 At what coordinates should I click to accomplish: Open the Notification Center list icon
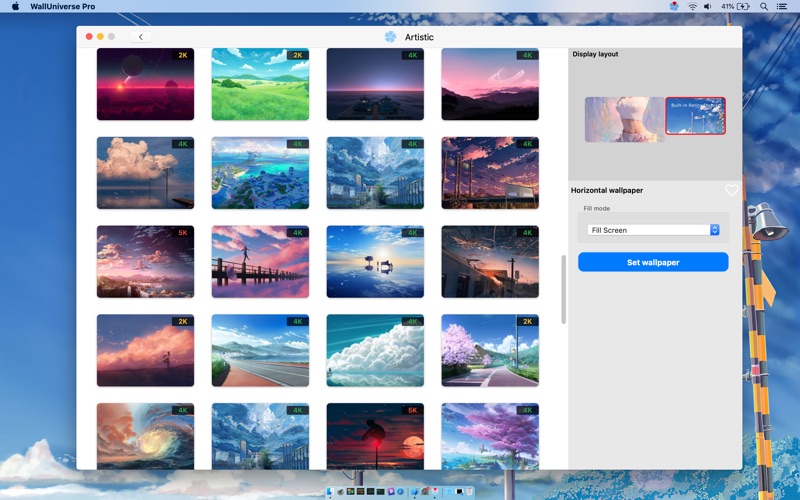tap(782, 6)
